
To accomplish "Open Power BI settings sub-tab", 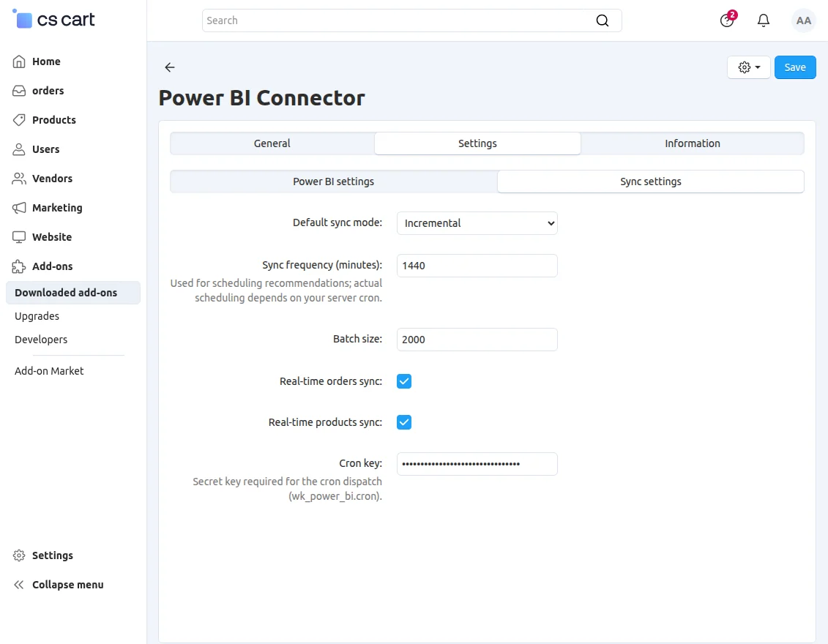I will tap(333, 181).
